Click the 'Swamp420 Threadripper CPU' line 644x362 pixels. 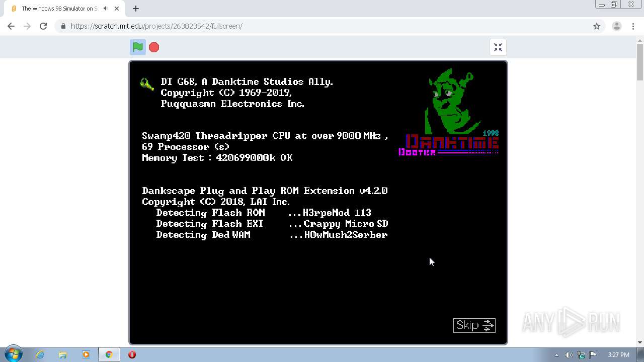click(265, 136)
